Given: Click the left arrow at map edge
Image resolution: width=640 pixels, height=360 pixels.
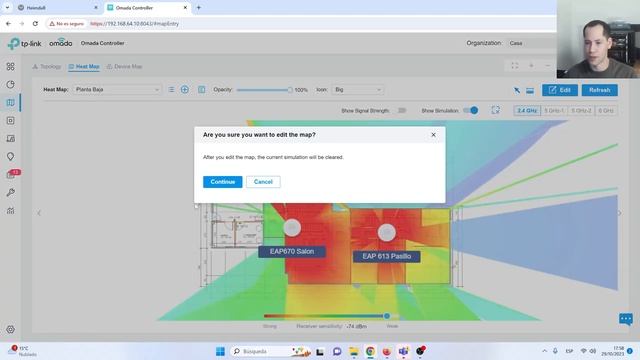Looking at the screenshot, I should (x=39, y=213).
